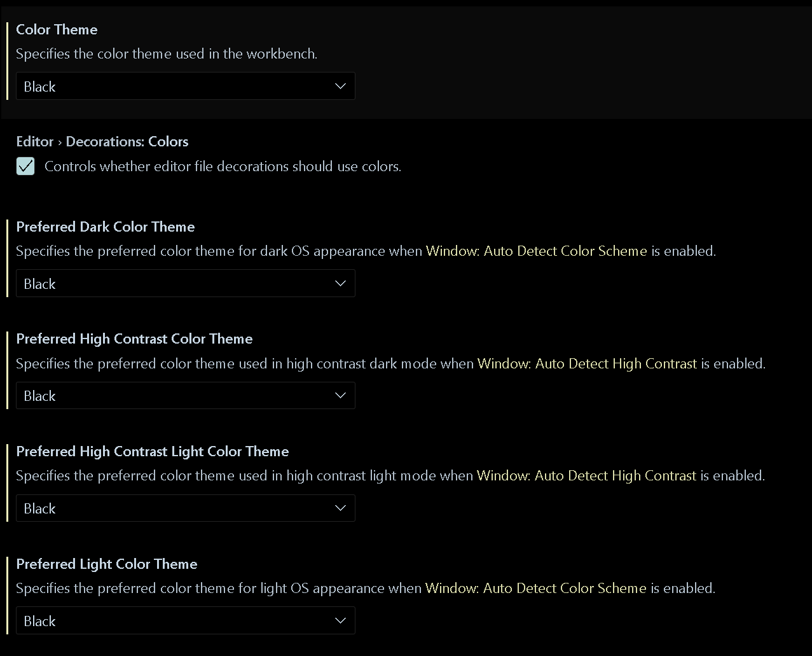Open the Preferred High Contrast Color Theme dropdown
The width and height of the screenshot is (812, 656).
(x=185, y=395)
